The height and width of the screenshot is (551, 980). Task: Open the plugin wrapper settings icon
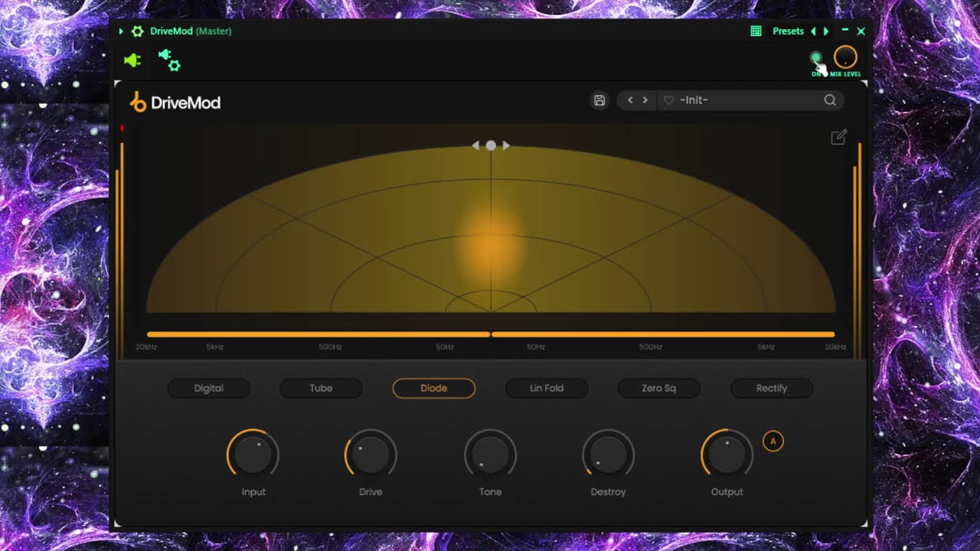169,60
